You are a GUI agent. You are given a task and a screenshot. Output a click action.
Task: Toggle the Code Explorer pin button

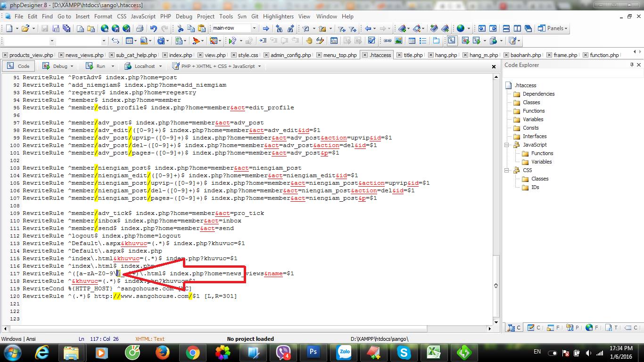click(632, 65)
